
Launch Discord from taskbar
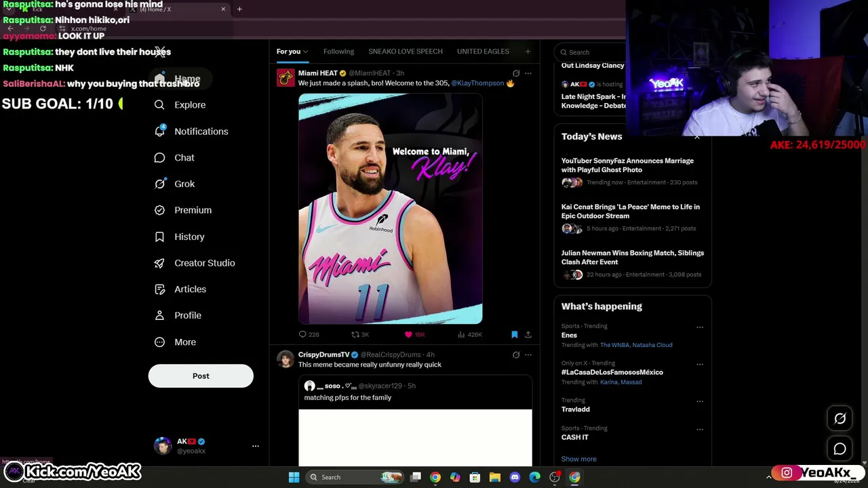click(515, 477)
